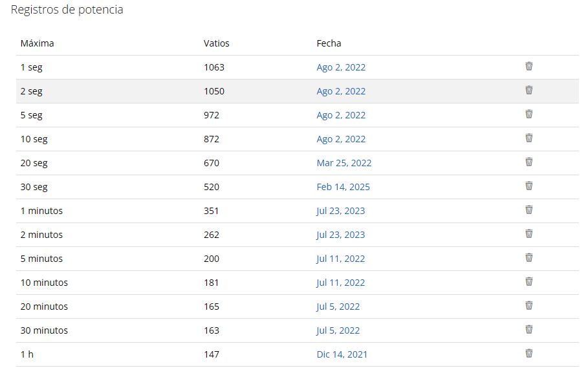
Task: Open Jul 5, 2022 link for 20 minutos
Action: tap(338, 307)
